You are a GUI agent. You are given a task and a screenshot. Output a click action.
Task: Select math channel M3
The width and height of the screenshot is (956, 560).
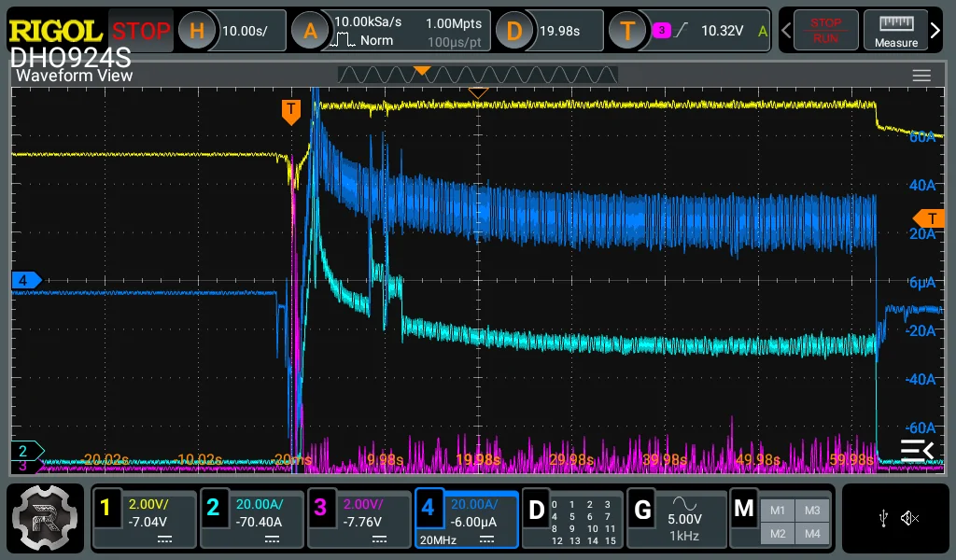click(812, 510)
